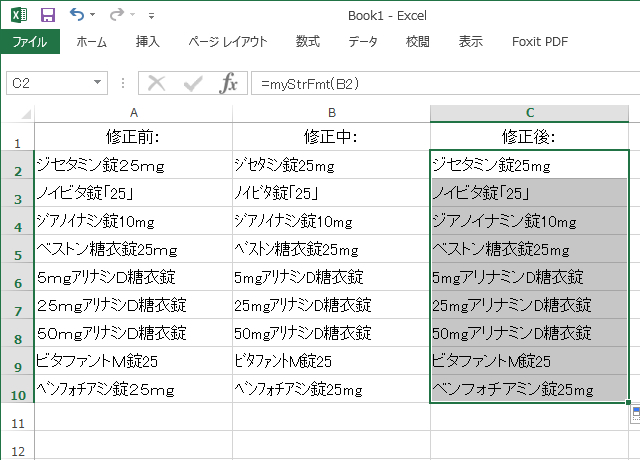The width and height of the screenshot is (640, 460).
Task: Click the formula bar containing =myStrFmt(B2)
Action: pos(440,83)
